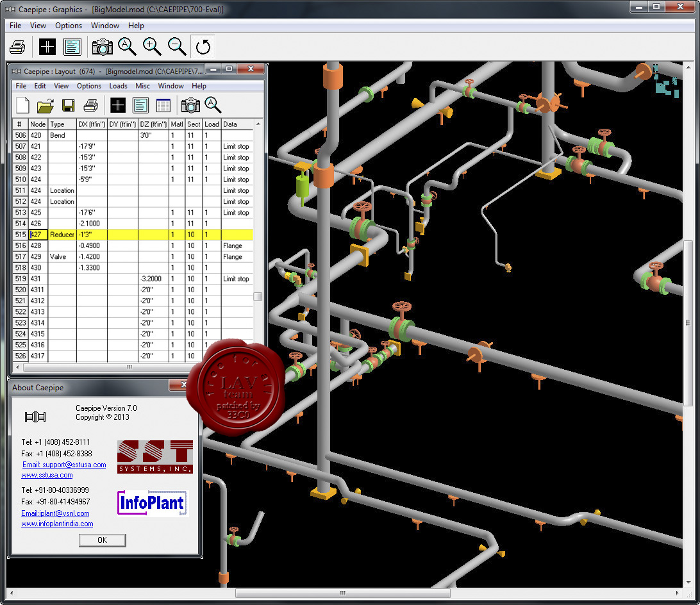Click New document icon in Layout window
The image size is (700, 605).
(x=23, y=105)
